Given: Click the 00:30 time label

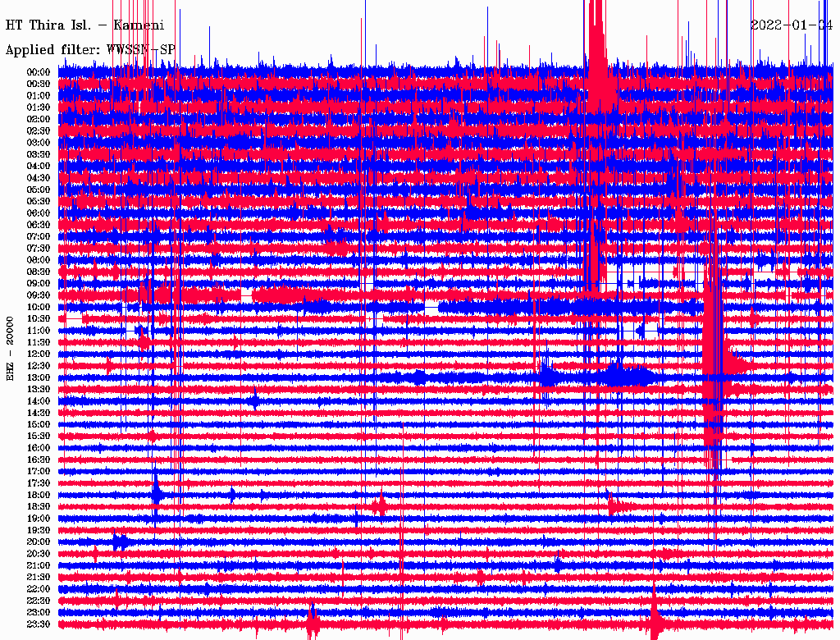Looking at the screenshot, I should 39,84.
